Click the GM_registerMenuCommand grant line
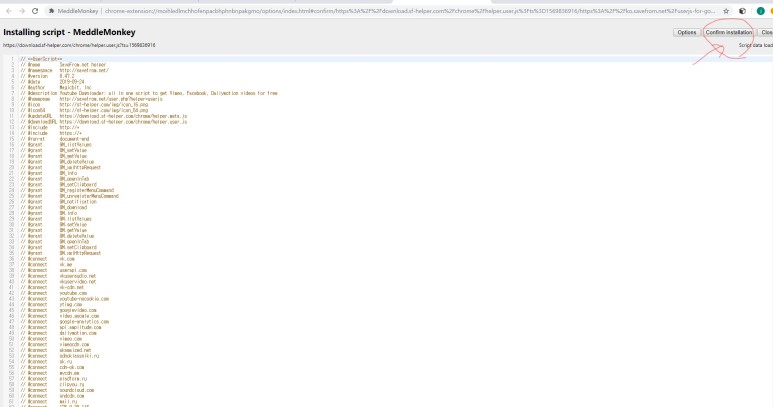 pos(67,190)
